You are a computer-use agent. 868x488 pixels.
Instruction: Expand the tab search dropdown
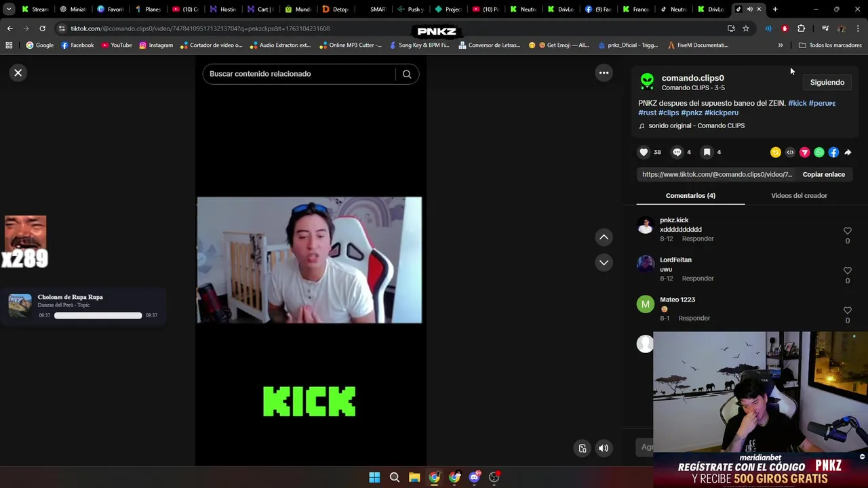pyautogui.click(x=9, y=9)
